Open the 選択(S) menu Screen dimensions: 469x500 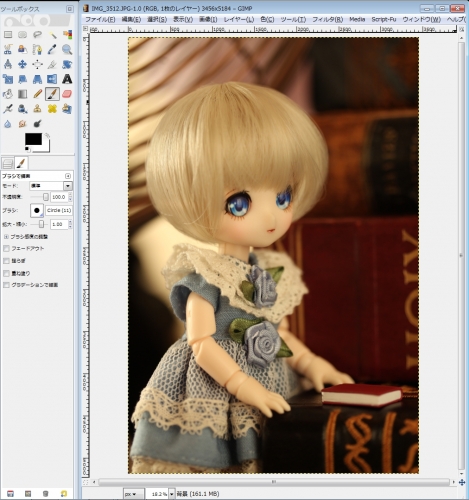pyautogui.click(x=157, y=19)
